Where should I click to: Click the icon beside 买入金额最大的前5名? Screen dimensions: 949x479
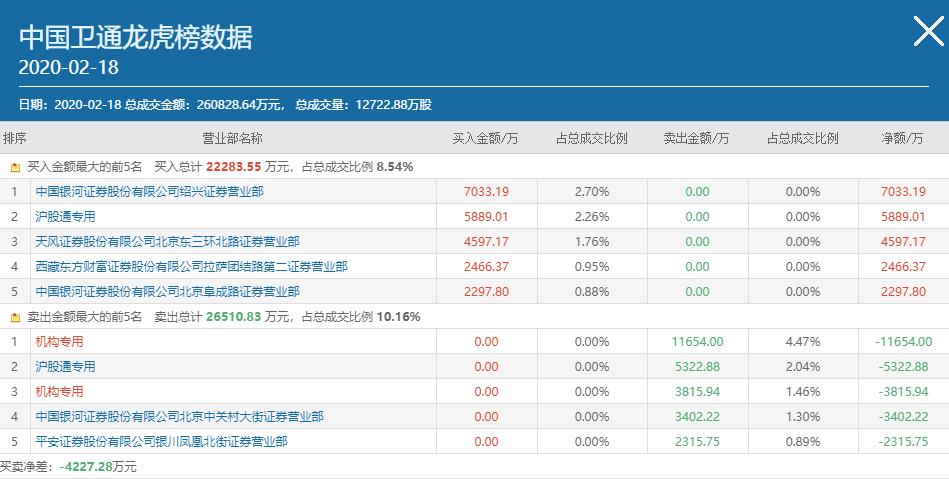(15, 167)
